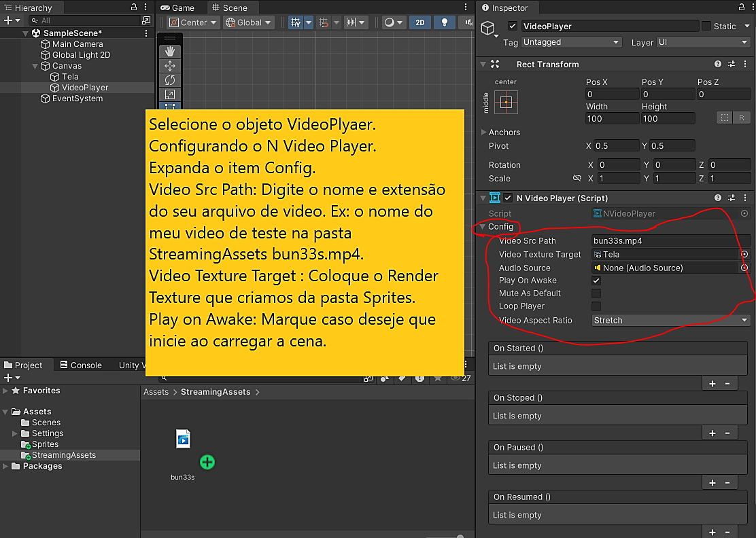Enable Mute As Default checkbox
The image size is (756, 538).
pyautogui.click(x=596, y=293)
